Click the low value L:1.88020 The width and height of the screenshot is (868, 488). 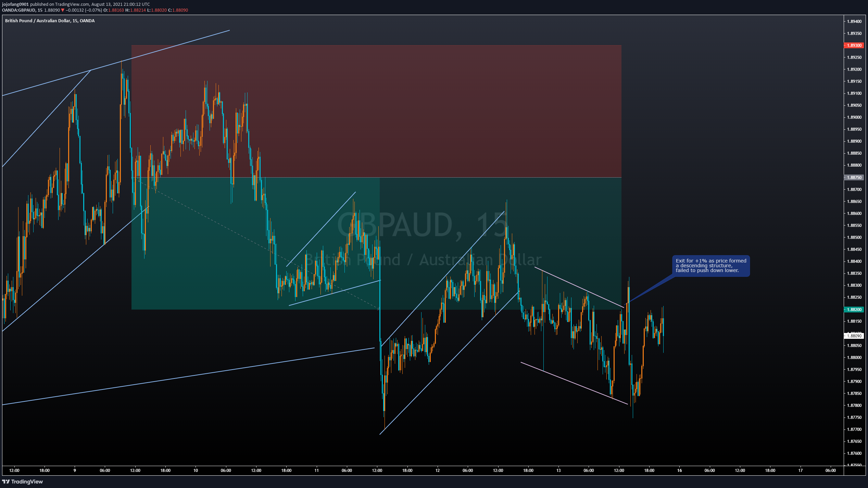click(157, 10)
